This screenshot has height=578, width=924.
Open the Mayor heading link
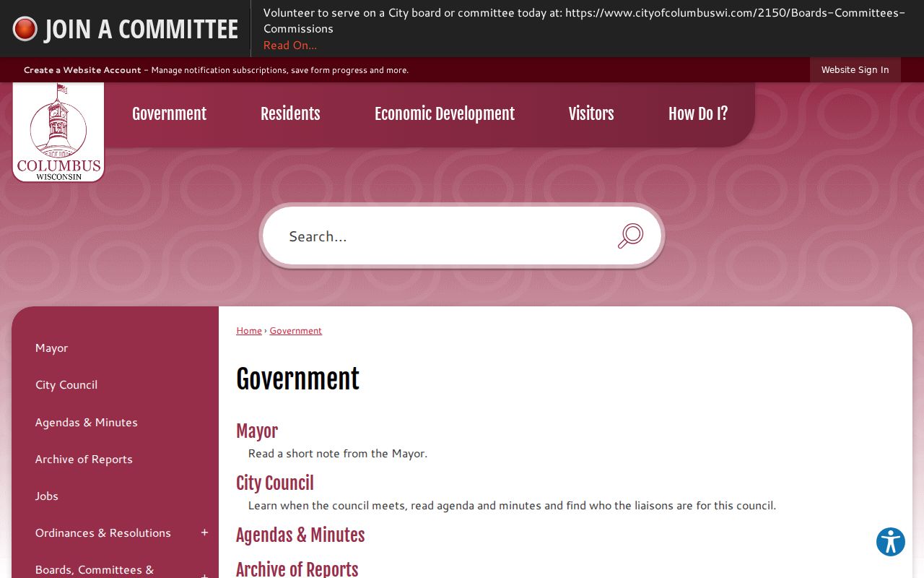257,431
